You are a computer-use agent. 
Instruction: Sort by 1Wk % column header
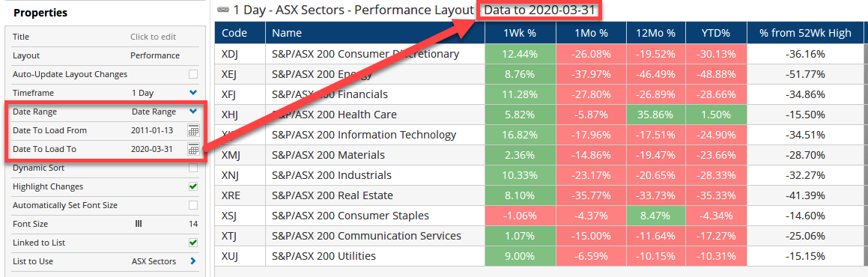point(520,33)
